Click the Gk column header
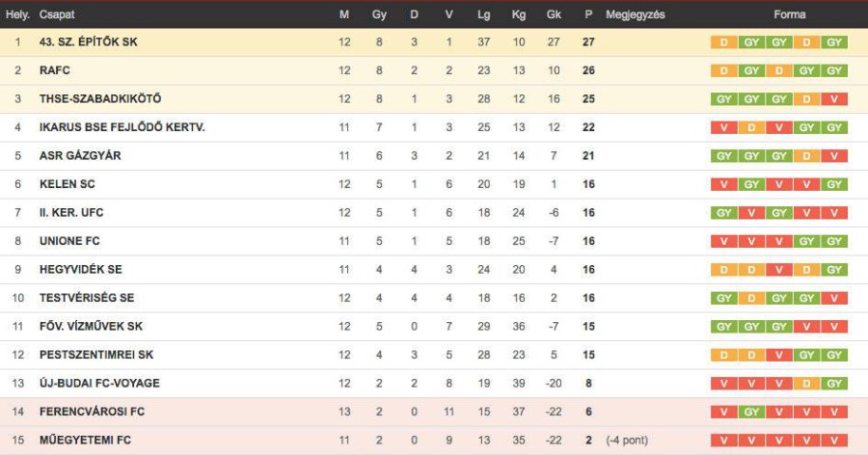 (554, 14)
